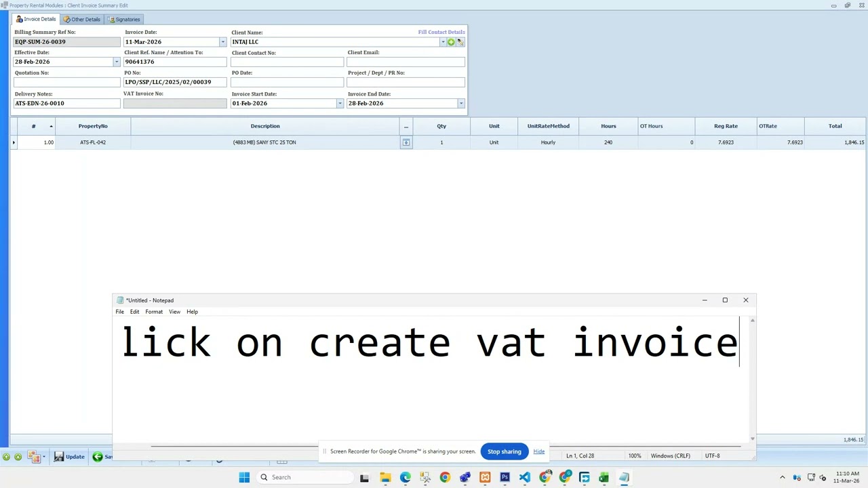Image resolution: width=868 pixels, height=488 pixels.
Task: Open the colored grid layout icon
Action: coord(34,457)
